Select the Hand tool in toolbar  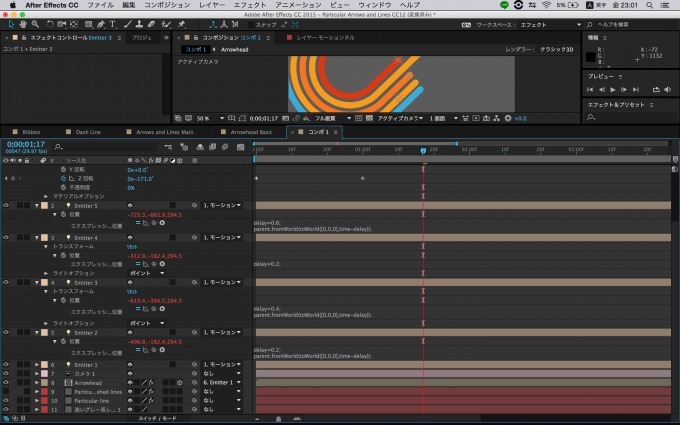pyautogui.click(x=25, y=22)
